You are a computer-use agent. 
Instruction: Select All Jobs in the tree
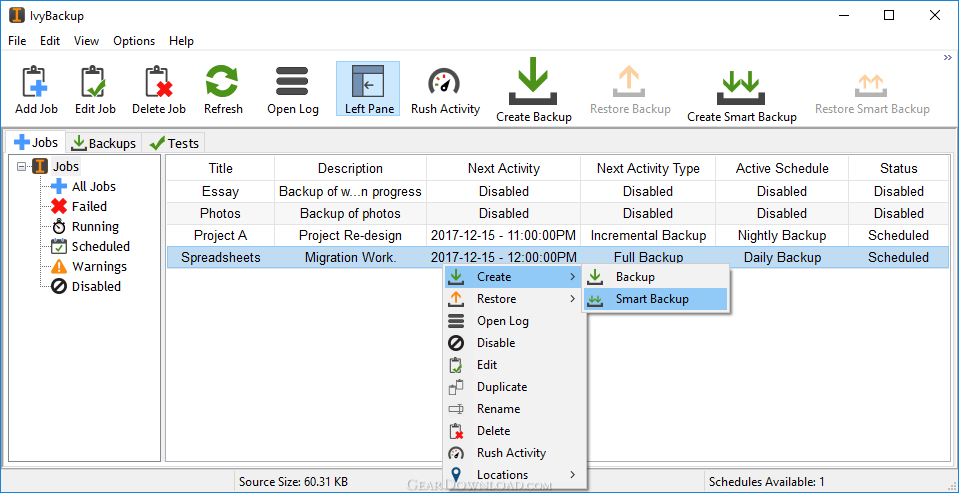[x=94, y=187]
